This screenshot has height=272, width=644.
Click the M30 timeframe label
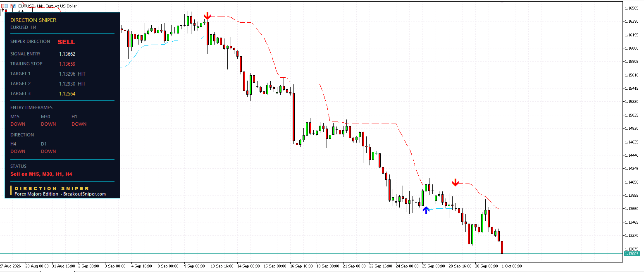pos(46,117)
